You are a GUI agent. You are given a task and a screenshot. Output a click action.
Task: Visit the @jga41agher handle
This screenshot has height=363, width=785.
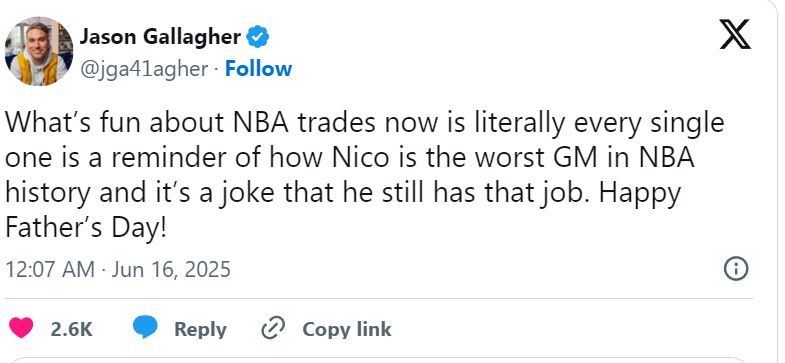(x=144, y=69)
